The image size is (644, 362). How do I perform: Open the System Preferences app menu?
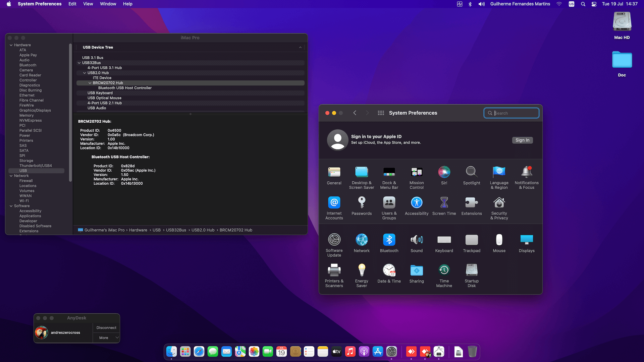(x=40, y=4)
